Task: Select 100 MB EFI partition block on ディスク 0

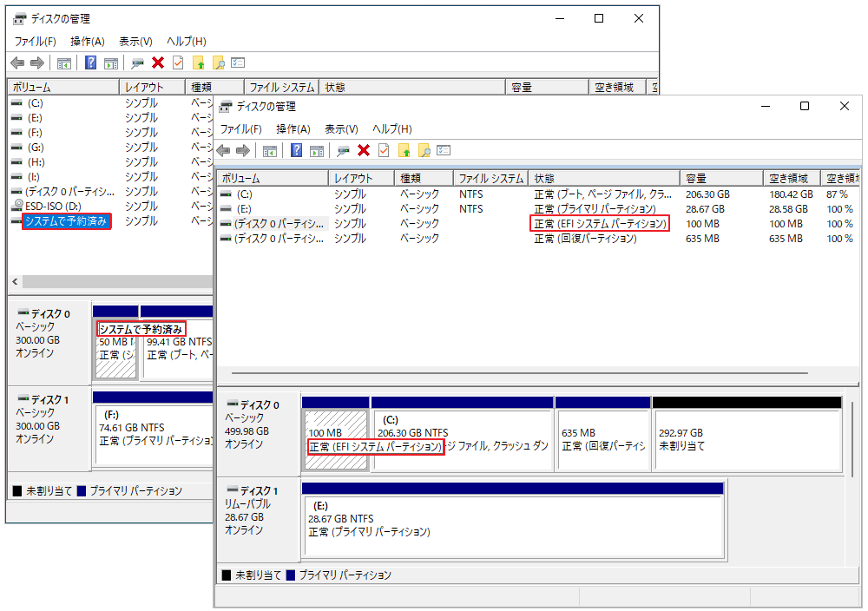Action: pos(335,435)
